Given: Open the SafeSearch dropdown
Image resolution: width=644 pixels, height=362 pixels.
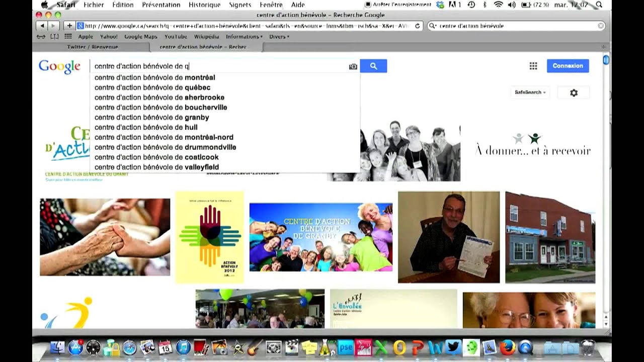Looking at the screenshot, I should pyautogui.click(x=530, y=93).
